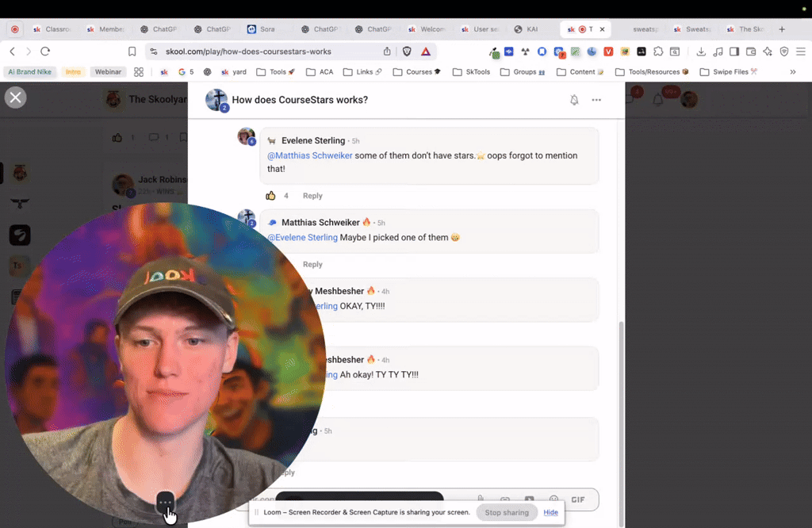Expand the Links bookmark folder
The width and height of the screenshot is (812, 528).
click(x=362, y=72)
